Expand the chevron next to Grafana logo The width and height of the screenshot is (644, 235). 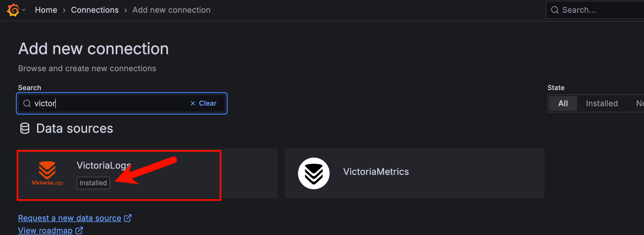(24, 10)
